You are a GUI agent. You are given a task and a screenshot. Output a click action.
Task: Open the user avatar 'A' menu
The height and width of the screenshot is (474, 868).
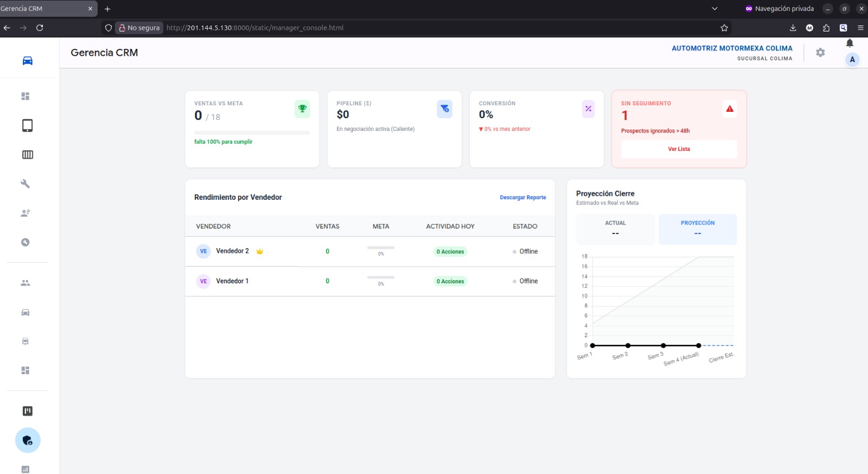click(852, 60)
